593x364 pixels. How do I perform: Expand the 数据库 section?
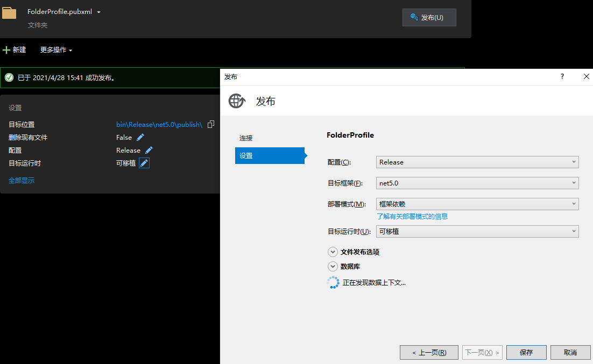coord(333,267)
